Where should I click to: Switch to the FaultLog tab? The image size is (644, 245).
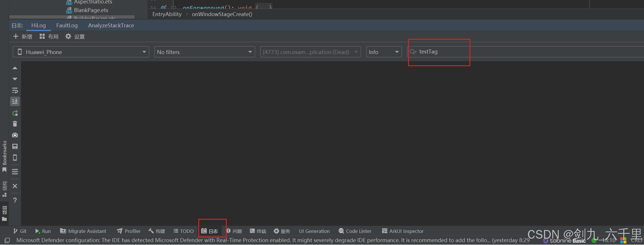tap(67, 25)
